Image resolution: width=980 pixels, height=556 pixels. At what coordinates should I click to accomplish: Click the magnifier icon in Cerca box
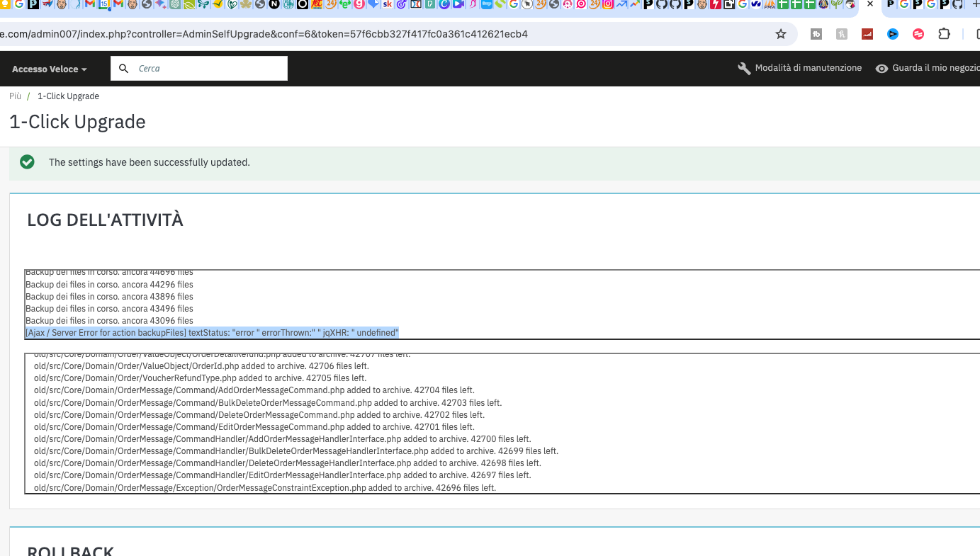coord(124,69)
